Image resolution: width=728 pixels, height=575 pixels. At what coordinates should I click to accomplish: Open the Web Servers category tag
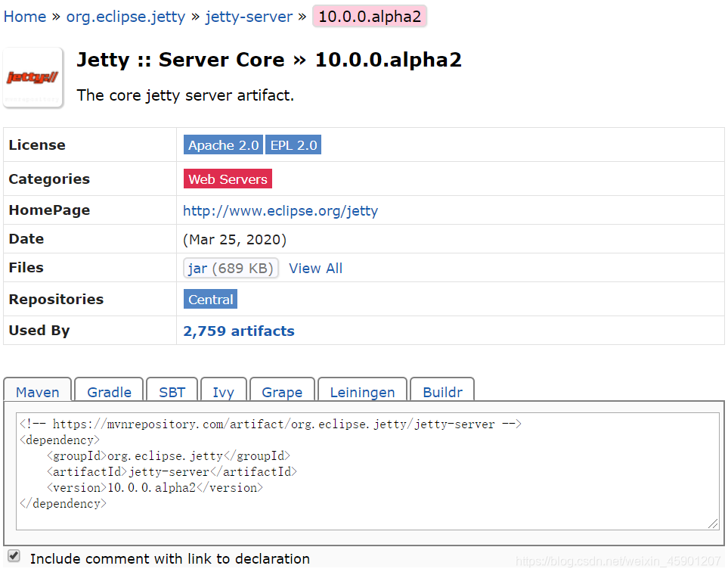tap(228, 179)
